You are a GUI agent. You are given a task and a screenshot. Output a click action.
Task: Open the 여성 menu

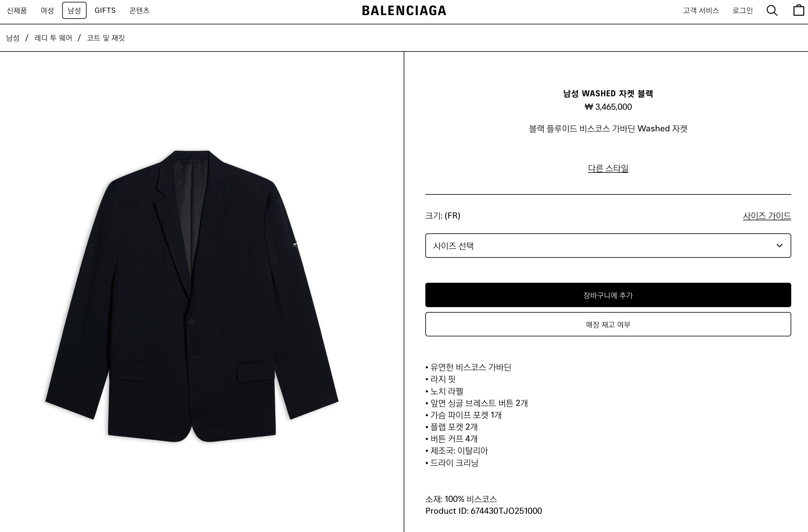(x=47, y=11)
